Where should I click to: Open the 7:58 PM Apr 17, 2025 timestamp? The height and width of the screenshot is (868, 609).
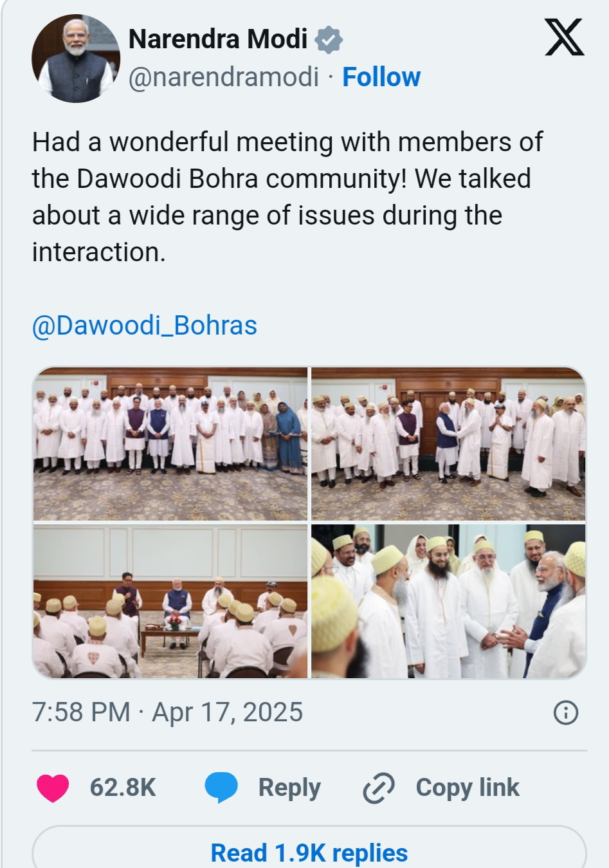(167, 712)
